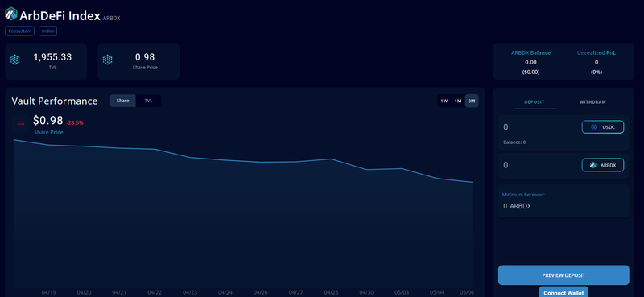
Task: Click the Minimum Received label
Action: 524,195
